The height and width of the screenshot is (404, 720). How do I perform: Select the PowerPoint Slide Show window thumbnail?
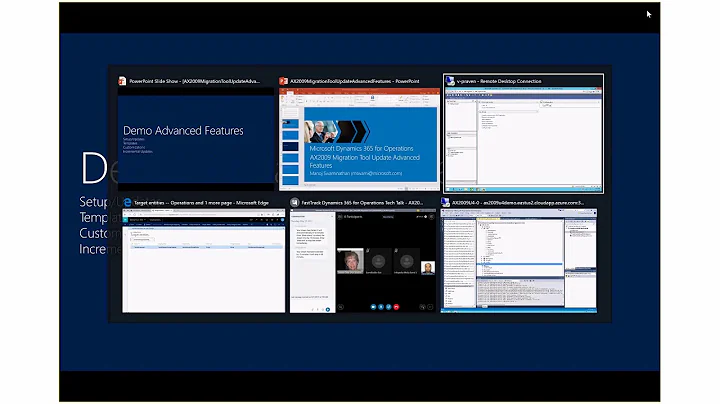[x=196, y=139]
